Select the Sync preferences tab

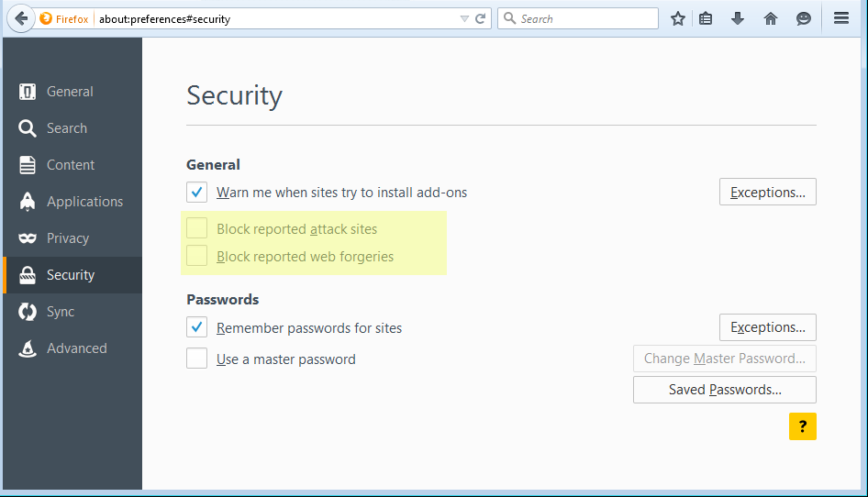[61, 312]
